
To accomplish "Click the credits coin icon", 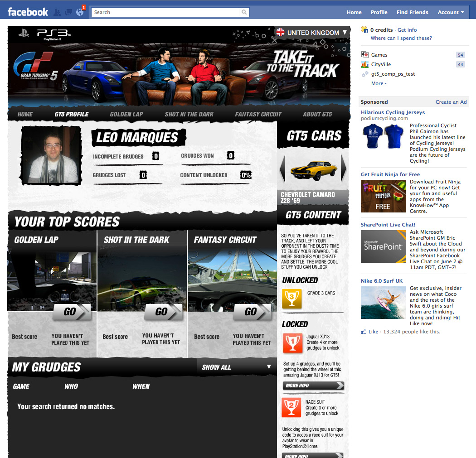I will (364, 30).
